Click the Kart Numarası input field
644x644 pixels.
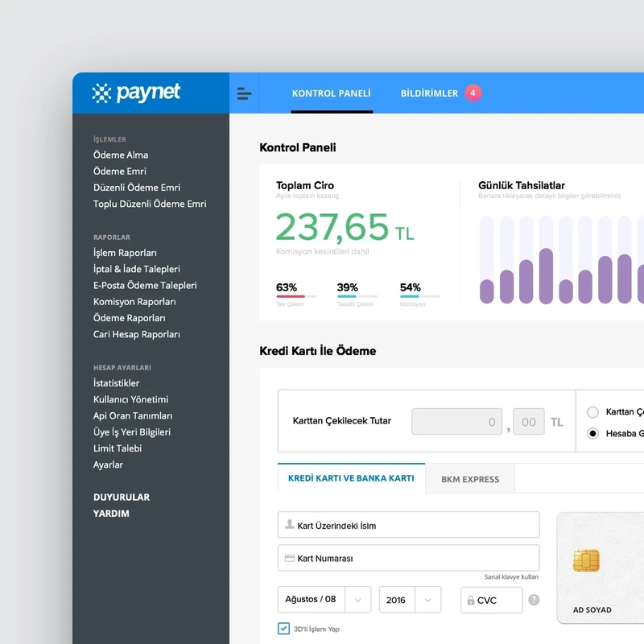tap(409, 558)
